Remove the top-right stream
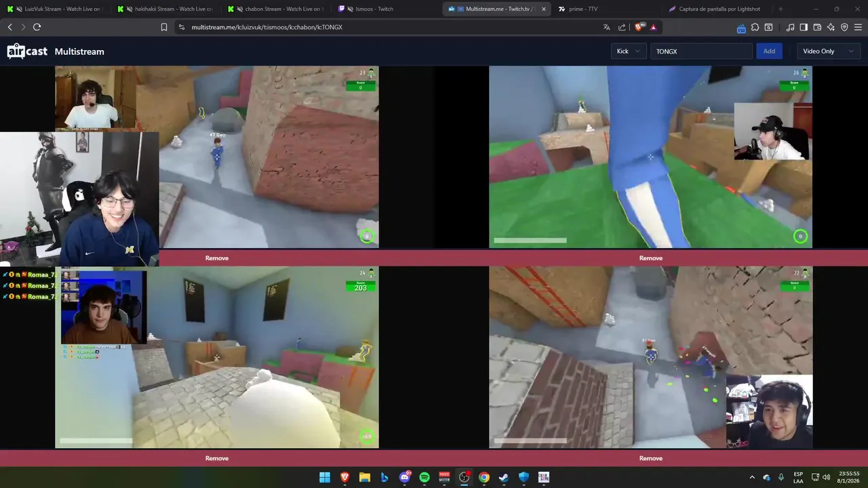Viewport: 868px width, 488px height. [x=651, y=258]
